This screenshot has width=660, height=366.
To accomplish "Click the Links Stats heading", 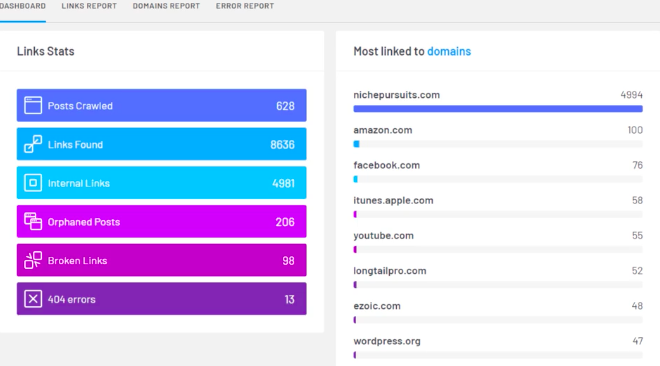I will pos(45,51).
